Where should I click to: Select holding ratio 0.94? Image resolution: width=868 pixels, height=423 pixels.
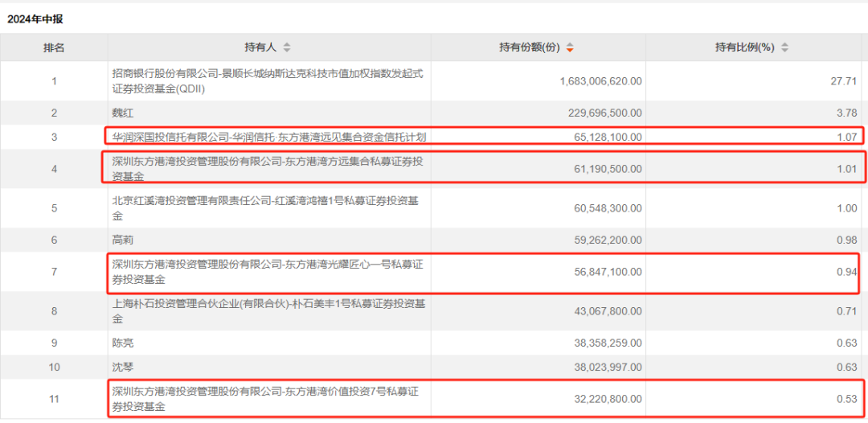pyautogui.click(x=849, y=272)
